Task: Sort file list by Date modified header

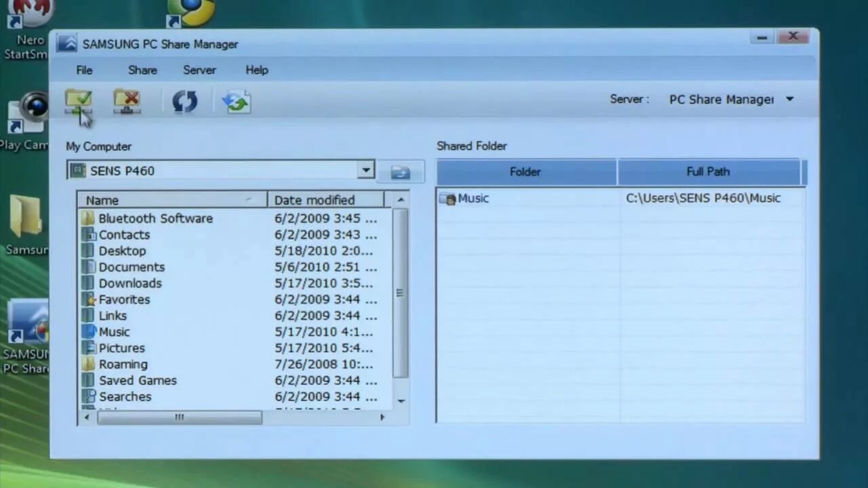Action: 325,200
